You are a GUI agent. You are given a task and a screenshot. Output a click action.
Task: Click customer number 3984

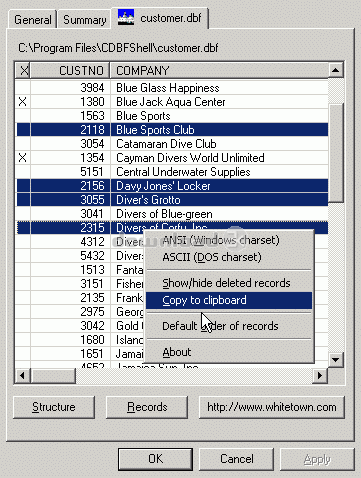[92, 88]
